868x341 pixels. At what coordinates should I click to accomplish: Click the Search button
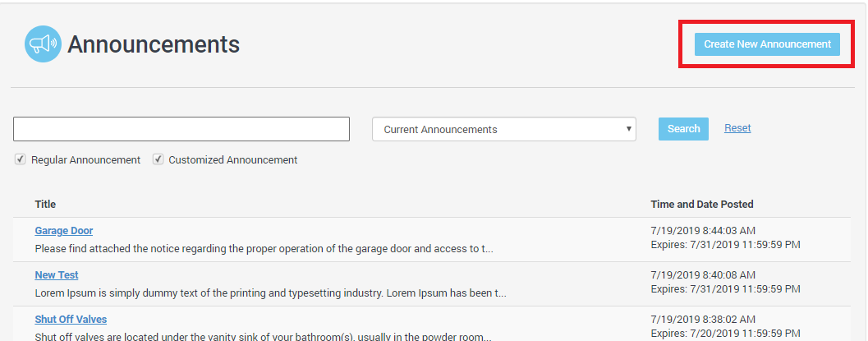coord(683,129)
